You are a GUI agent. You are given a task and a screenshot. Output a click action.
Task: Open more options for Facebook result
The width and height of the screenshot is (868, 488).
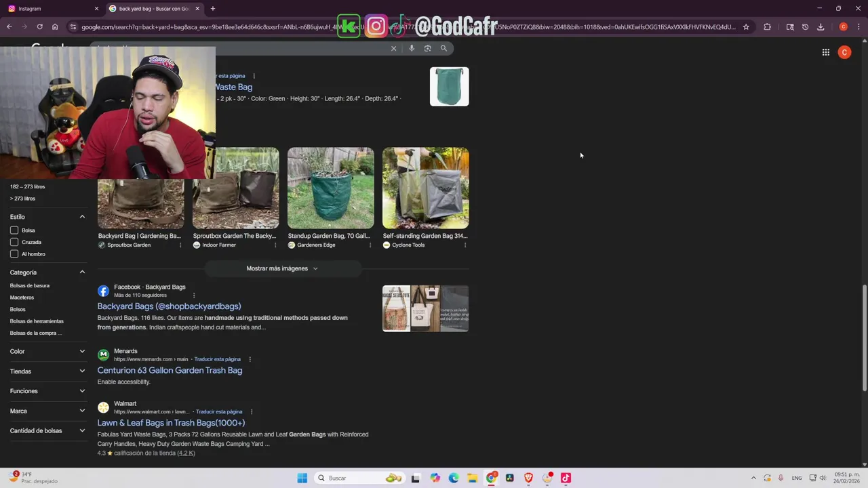(x=194, y=295)
